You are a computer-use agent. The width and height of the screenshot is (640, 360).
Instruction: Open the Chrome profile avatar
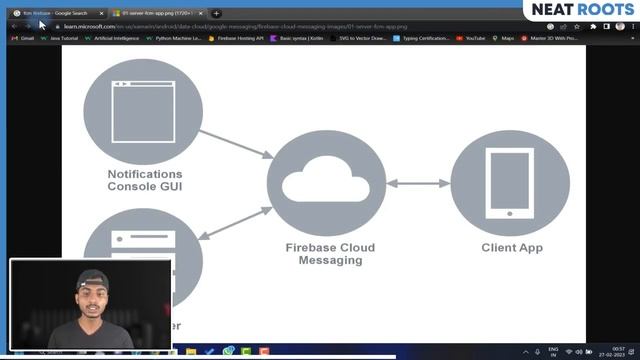620,27
